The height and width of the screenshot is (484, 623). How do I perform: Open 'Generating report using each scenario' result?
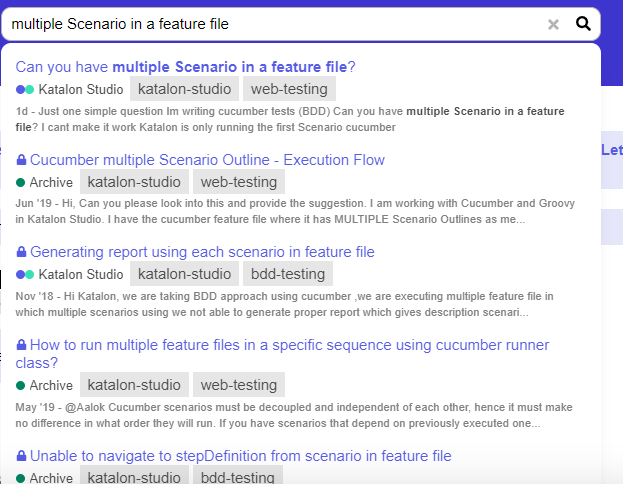click(202, 252)
